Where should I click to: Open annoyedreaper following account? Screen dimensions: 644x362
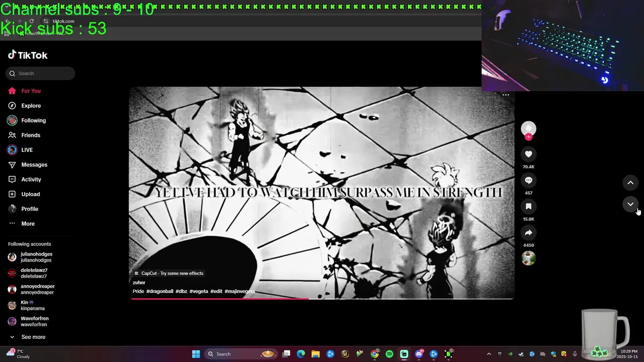click(37, 290)
